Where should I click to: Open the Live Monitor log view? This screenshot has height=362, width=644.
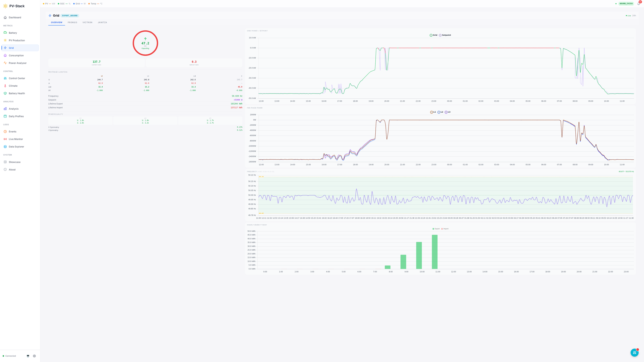tap(16, 139)
